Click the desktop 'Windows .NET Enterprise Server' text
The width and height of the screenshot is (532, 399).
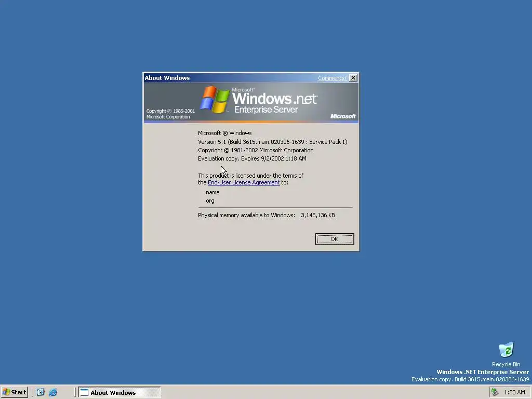483,372
